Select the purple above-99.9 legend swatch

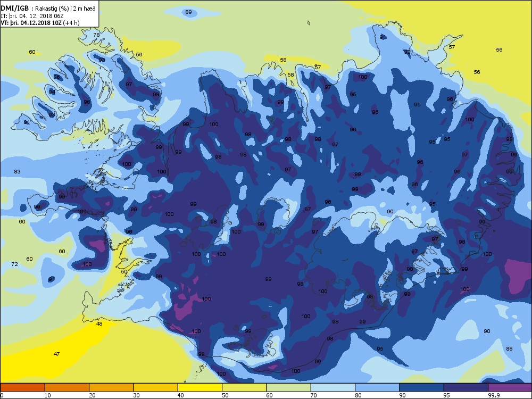point(510,387)
